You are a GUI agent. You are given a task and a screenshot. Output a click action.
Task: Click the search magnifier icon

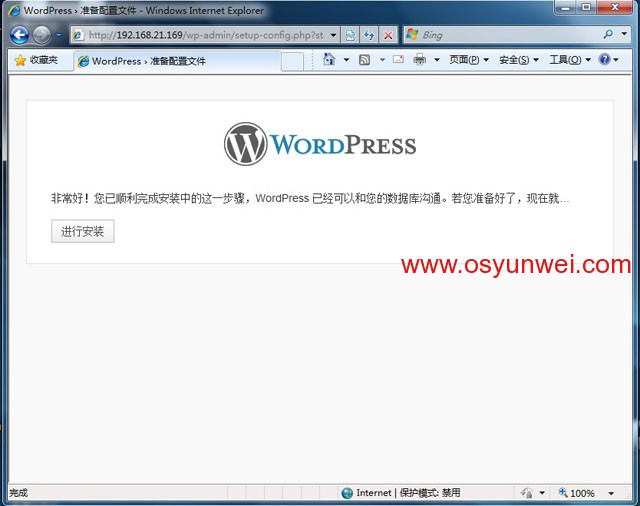pyautogui.click(x=608, y=35)
